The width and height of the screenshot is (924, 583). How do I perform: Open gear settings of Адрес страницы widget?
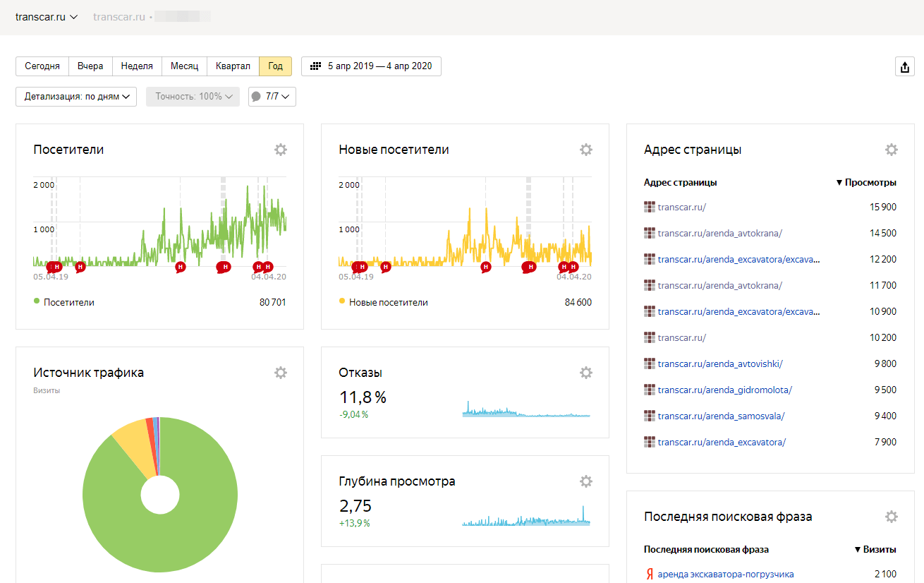pos(892,150)
